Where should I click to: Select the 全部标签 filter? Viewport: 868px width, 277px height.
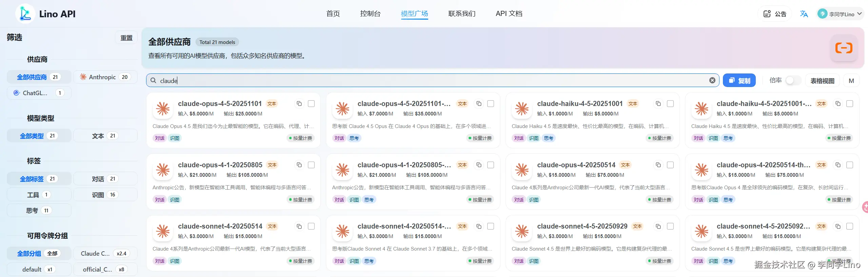point(39,179)
